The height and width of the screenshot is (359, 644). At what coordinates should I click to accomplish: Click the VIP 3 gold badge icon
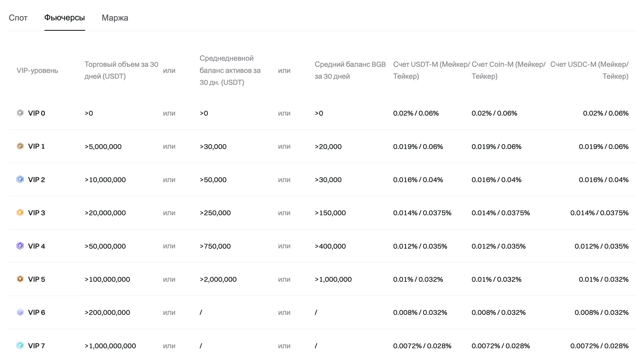click(x=20, y=213)
